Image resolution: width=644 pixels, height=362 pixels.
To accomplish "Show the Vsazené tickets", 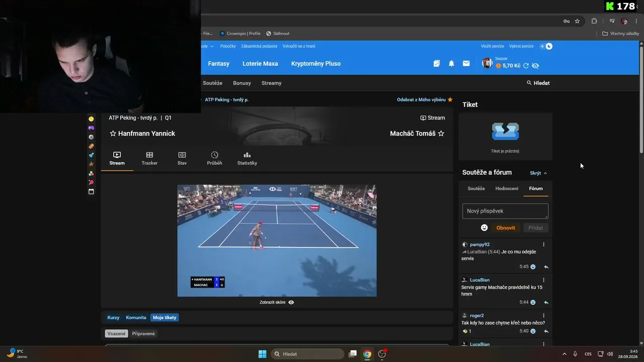I will click(116, 334).
